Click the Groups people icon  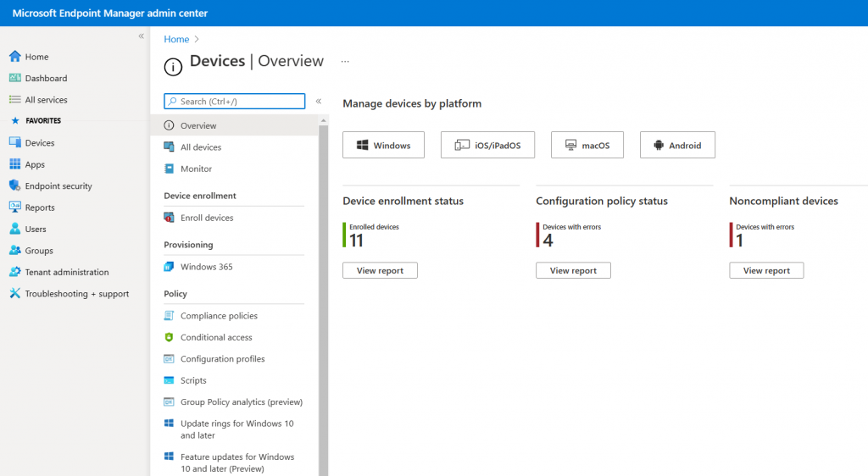point(15,250)
